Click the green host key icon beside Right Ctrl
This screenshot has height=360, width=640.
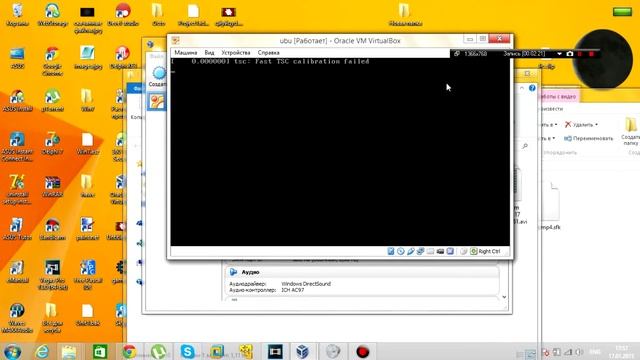point(473,251)
